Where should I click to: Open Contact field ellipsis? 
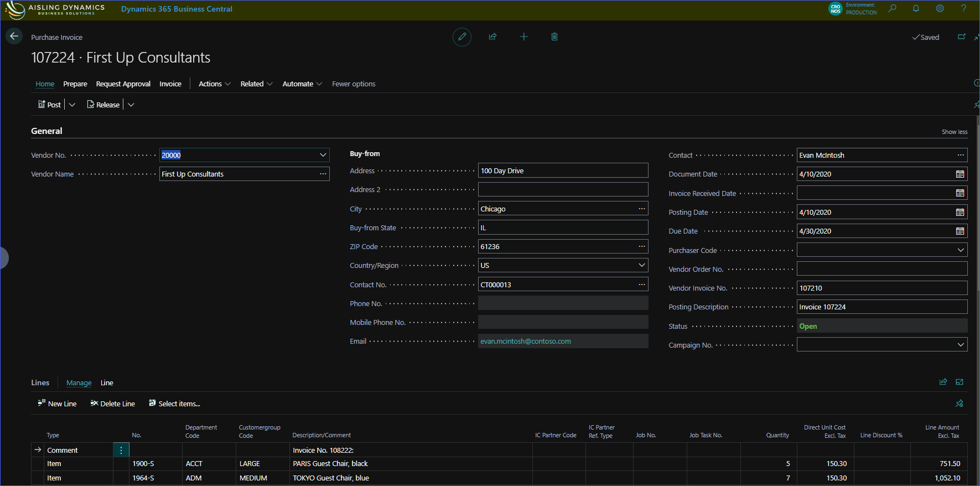point(961,155)
